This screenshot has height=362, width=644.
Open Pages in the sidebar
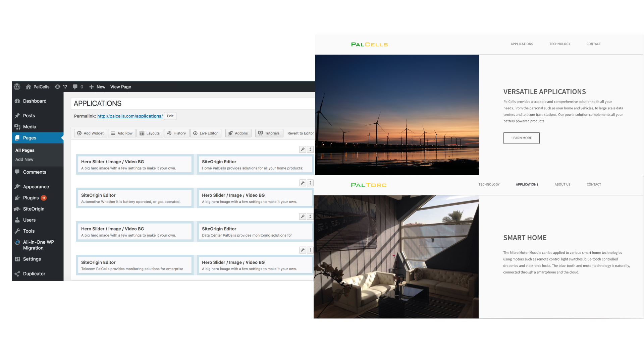tap(38, 138)
